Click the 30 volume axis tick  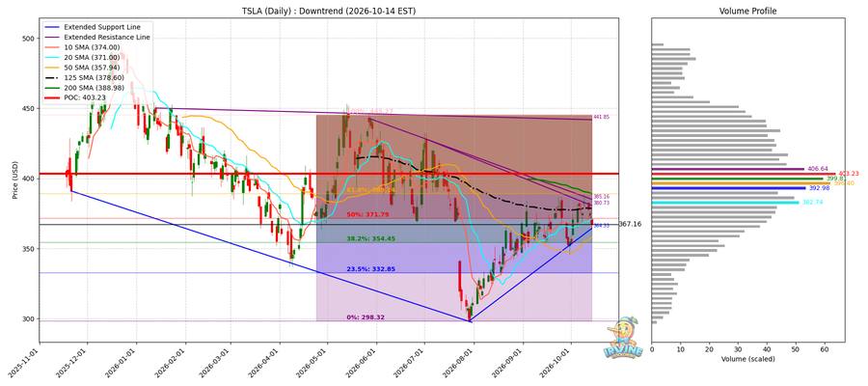pos(738,349)
